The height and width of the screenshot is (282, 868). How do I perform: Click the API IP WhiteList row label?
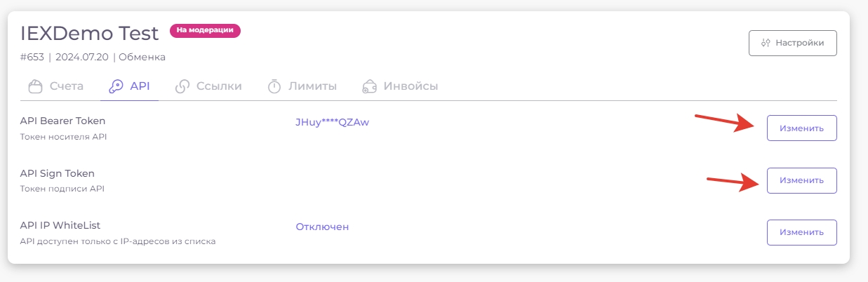[61, 225]
